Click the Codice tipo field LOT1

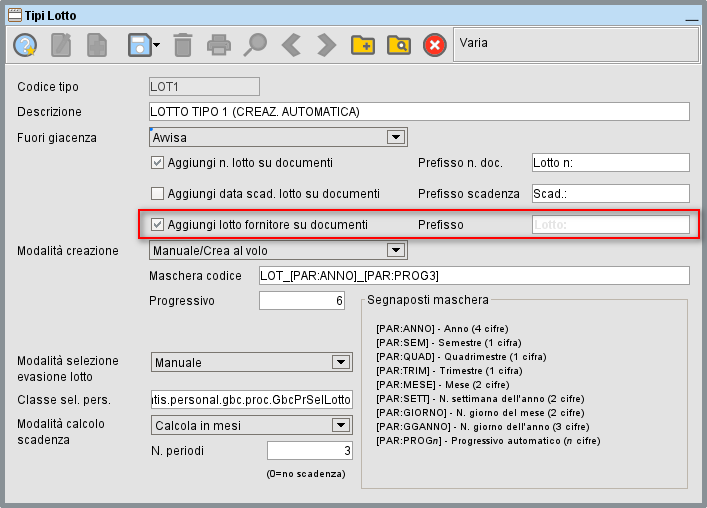click(204, 87)
